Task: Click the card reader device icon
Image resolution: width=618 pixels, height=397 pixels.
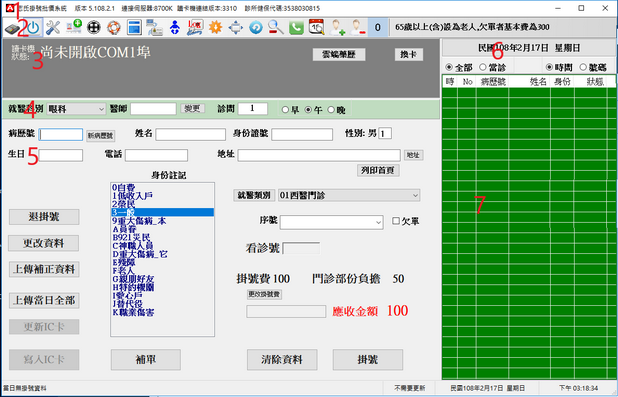Action: 12,28
